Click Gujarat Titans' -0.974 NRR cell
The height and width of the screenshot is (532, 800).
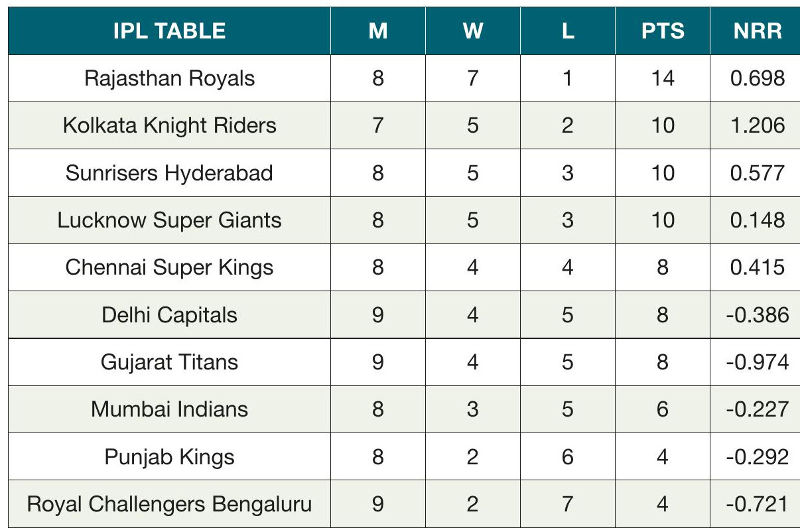coord(758,362)
